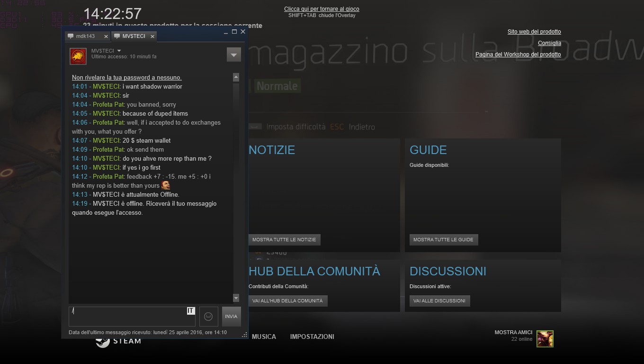
Task: Close the MV$TECI chat tab
Action: (152, 36)
